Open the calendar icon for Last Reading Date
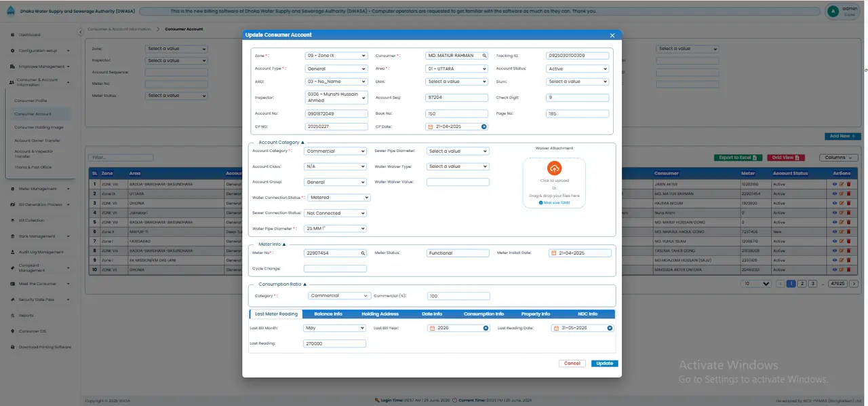Screen dimensions: 868x406 pos(556,328)
